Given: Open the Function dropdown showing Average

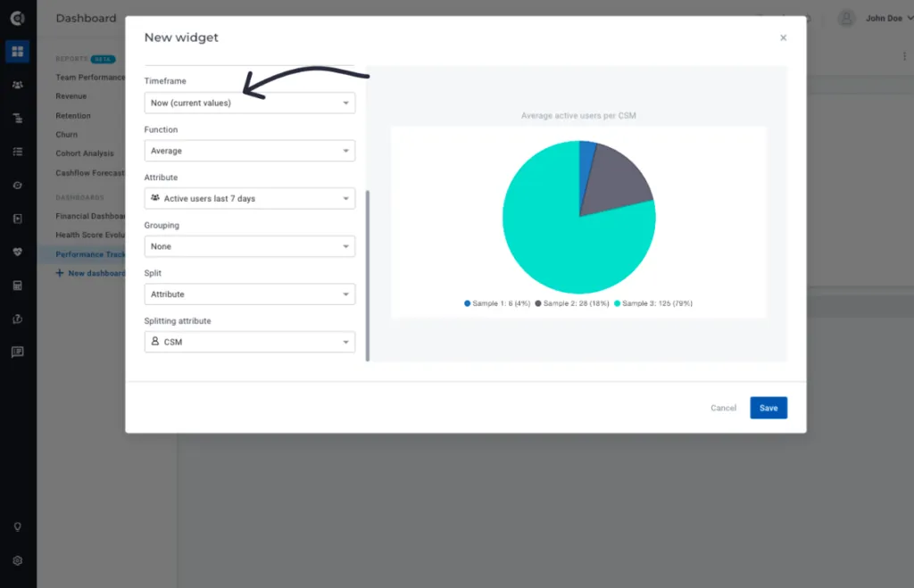Looking at the screenshot, I should tap(250, 151).
